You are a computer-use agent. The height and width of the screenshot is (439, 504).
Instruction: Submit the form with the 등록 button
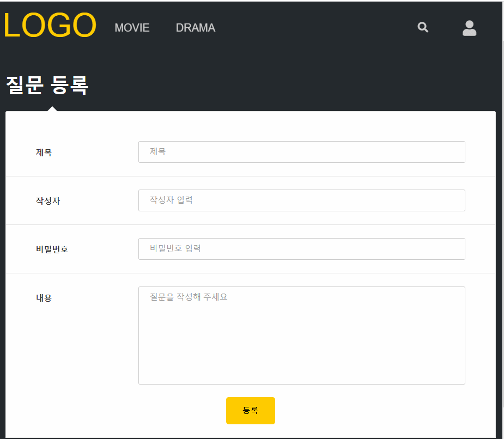251,410
